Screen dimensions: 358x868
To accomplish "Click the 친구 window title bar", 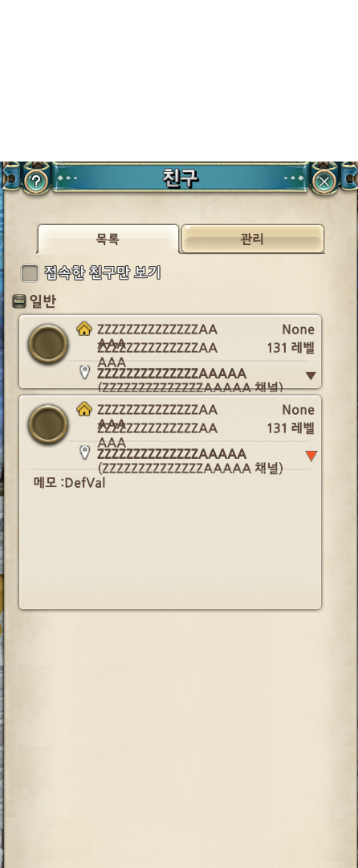I will coord(180,178).
